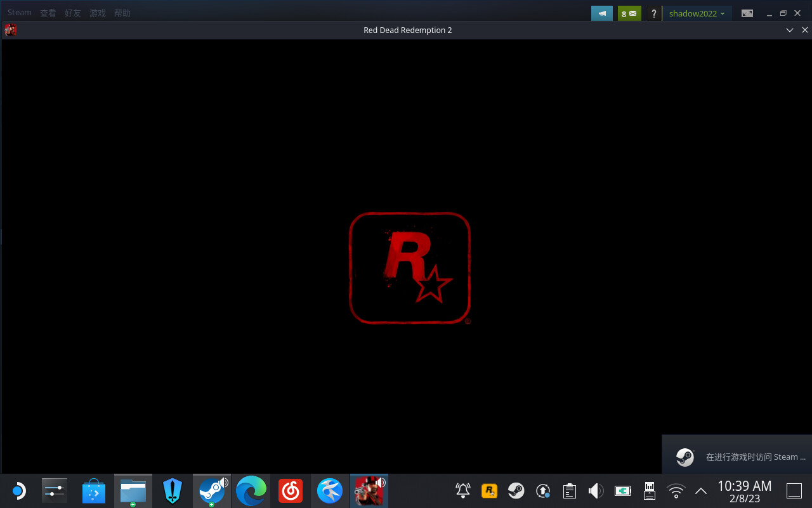
Task: Open the application launcher on the taskbar
Action: pos(18,491)
